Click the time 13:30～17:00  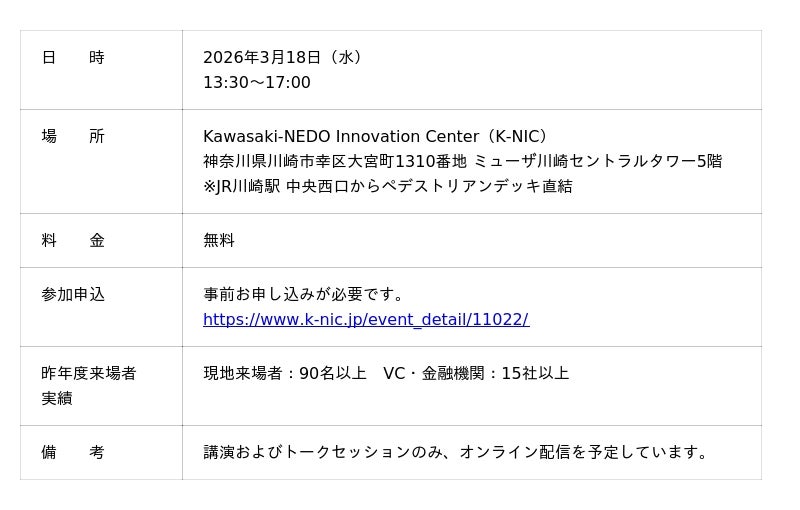click(x=257, y=83)
